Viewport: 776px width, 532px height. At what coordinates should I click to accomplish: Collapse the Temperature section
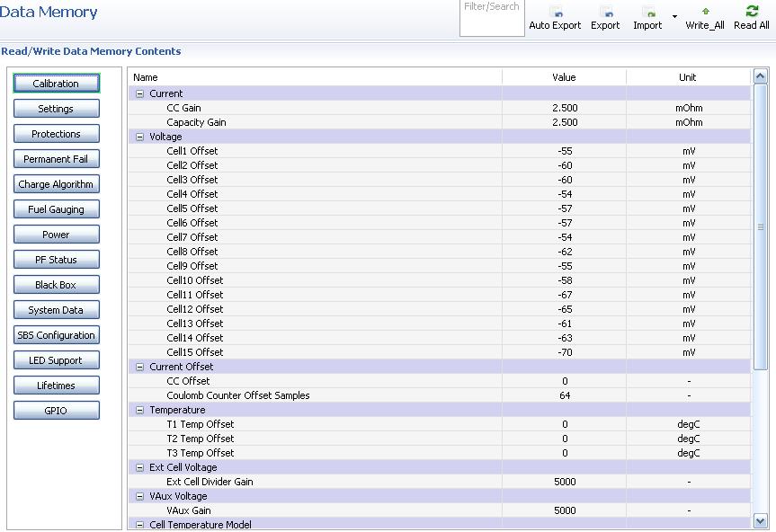139,410
